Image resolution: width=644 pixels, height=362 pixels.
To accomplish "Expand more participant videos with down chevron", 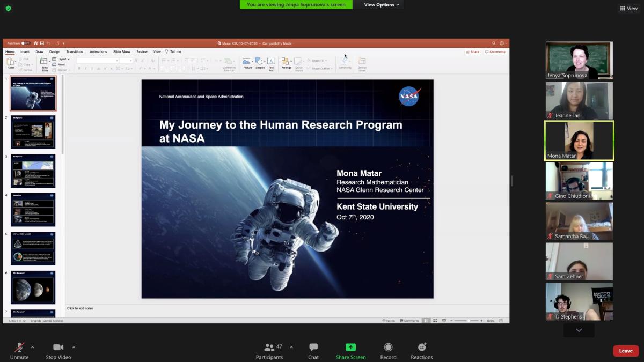I will [579, 330].
